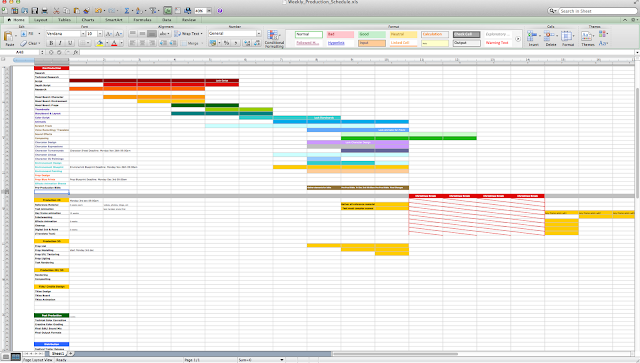Open the Clear dropdown
The height and width of the screenshot is (363, 640).
point(39,43)
